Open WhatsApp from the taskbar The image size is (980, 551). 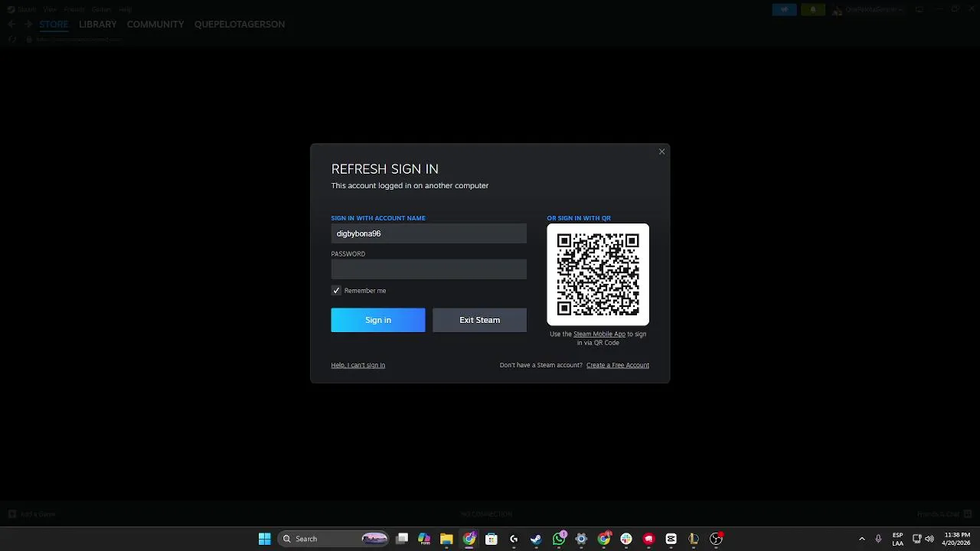click(x=559, y=539)
